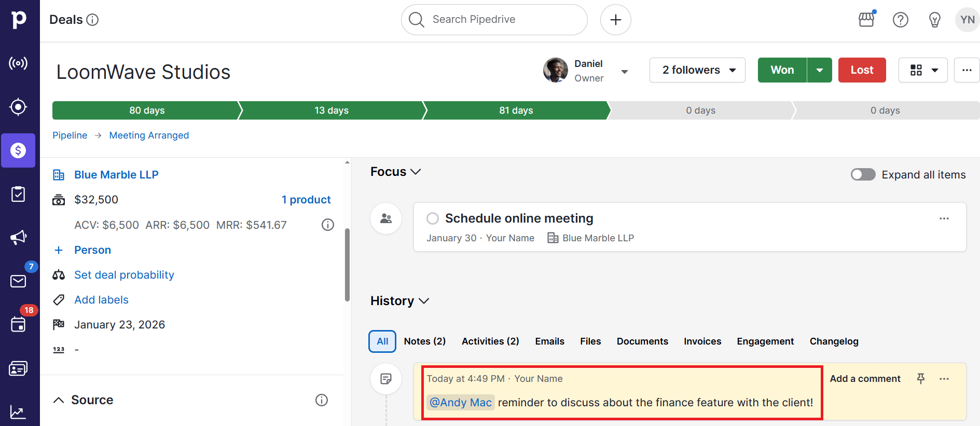Open Pipedrive home logo

coord(19,20)
